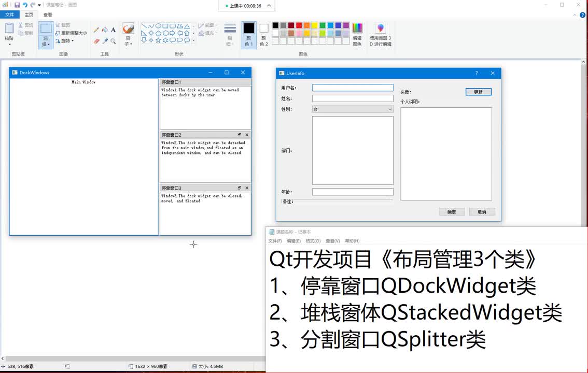This screenshot has height=373, width=588.
Task: Open Notepad's 编辑(E) menu
Action: [293, 241]
